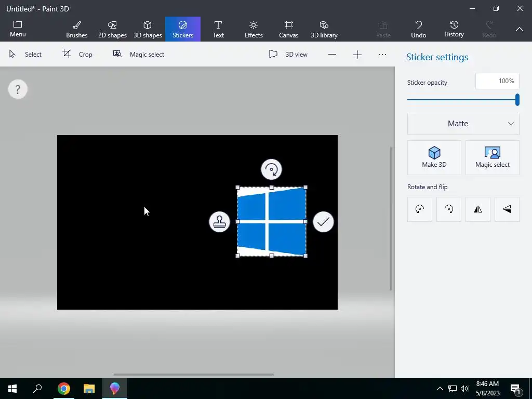Click the Undo button
Image resolution: width=532 pixels, height=399 pixels.
pos(419,29)
